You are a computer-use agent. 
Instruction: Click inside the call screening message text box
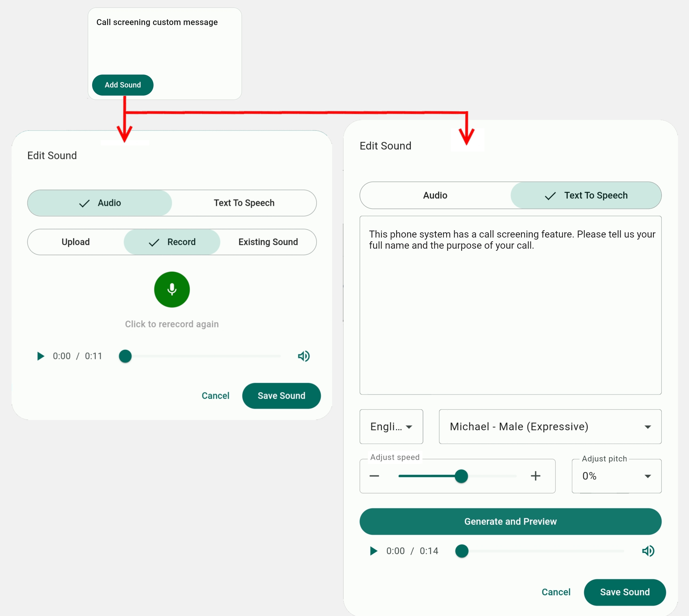pos(510,304)
